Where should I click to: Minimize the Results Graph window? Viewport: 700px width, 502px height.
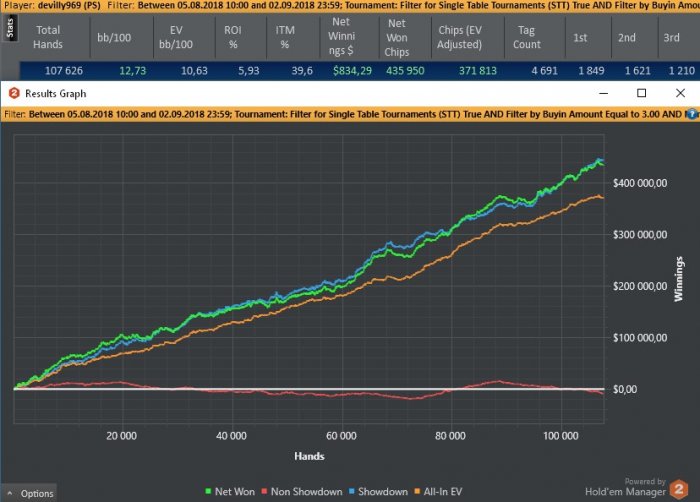tap(604, 93)
